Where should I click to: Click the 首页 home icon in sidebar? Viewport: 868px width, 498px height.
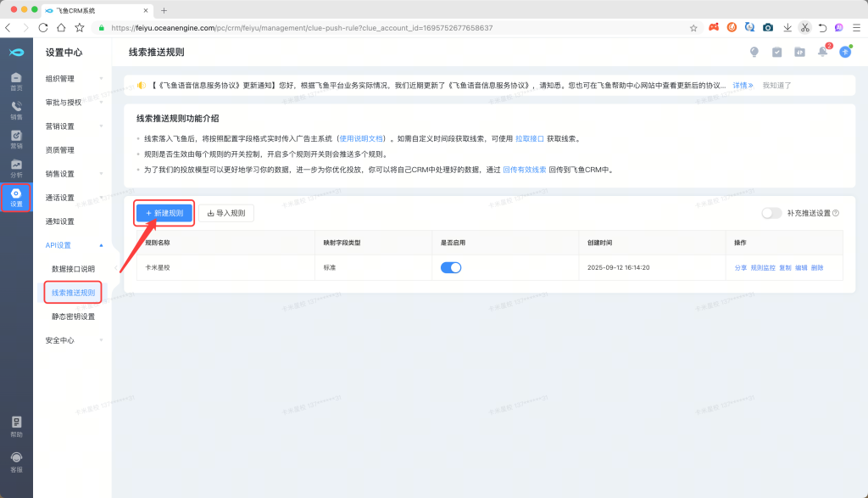pyautogui.click(x=16, y=81)
